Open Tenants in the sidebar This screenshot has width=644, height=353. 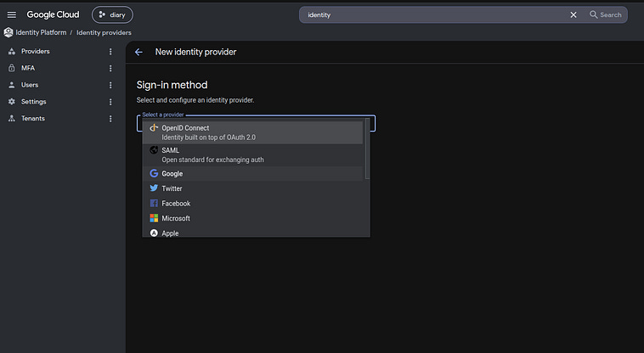click(33, 119)
